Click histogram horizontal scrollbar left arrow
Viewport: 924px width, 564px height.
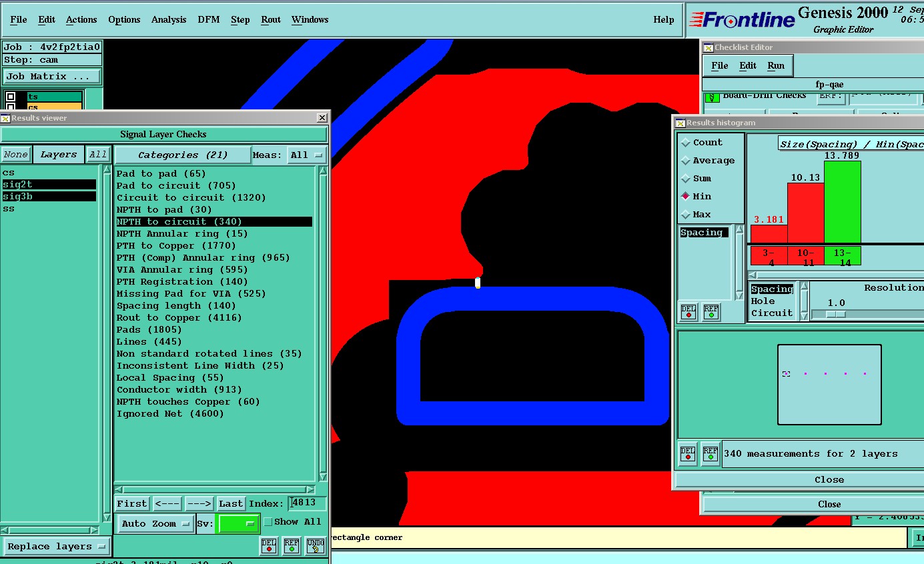753,275
